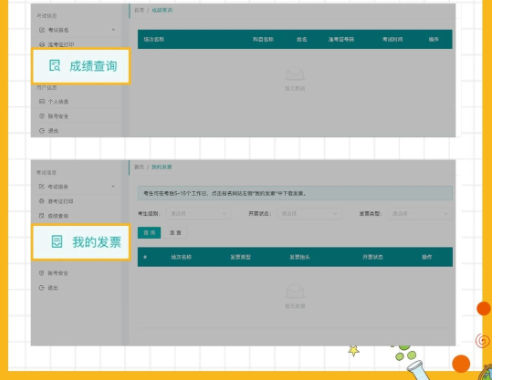Click the 科目名称 column header
This screenshot has width=506, height=380.
tap(263, 39)
